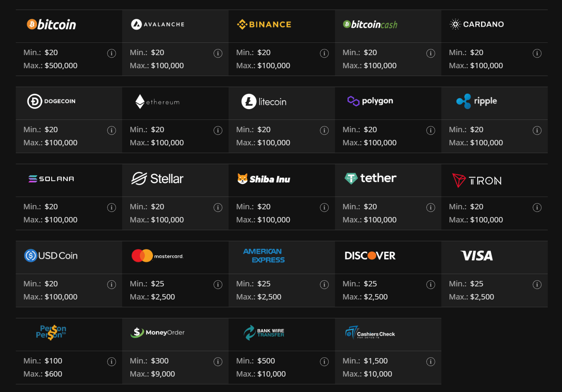Open info for Bitcoin deposit limits

point(112,53)
